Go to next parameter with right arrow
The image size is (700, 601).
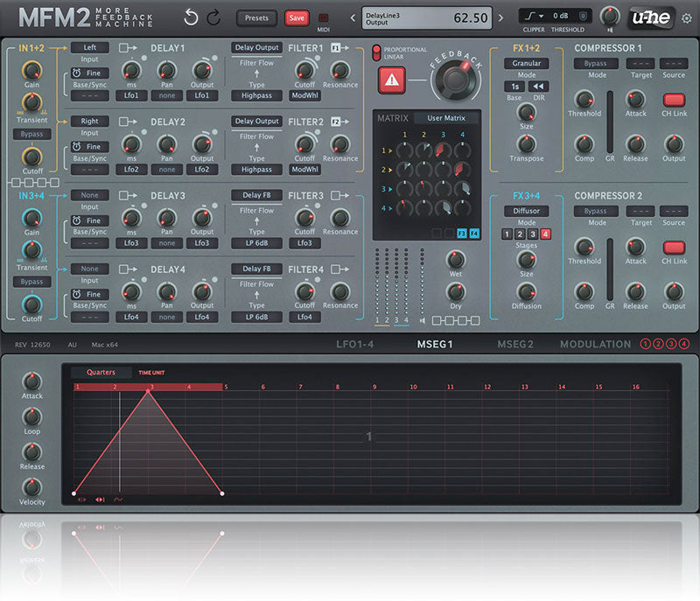click(500, 17)
